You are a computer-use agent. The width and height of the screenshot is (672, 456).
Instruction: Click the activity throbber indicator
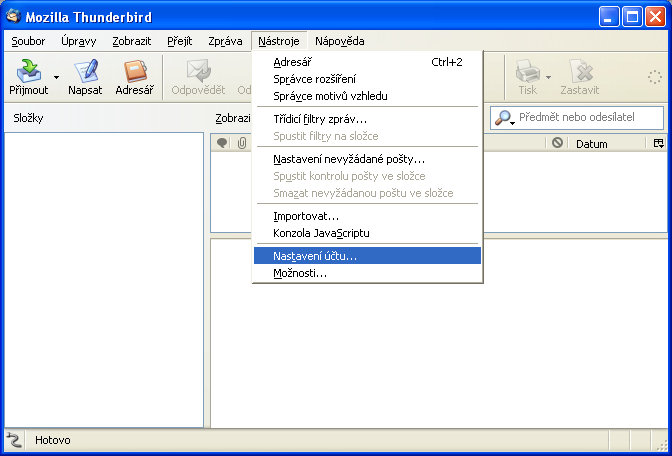pyautogui.click(x=654, y=77)
